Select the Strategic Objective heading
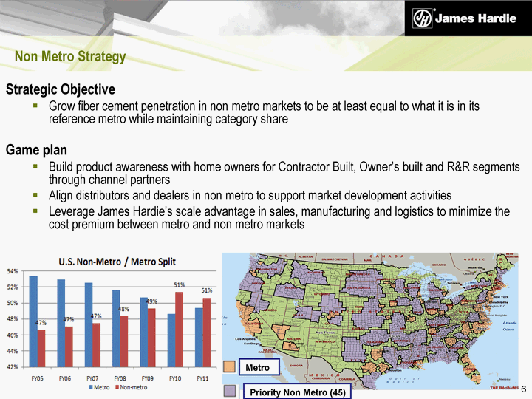This screenshot has height=399, width=532. 61,89
